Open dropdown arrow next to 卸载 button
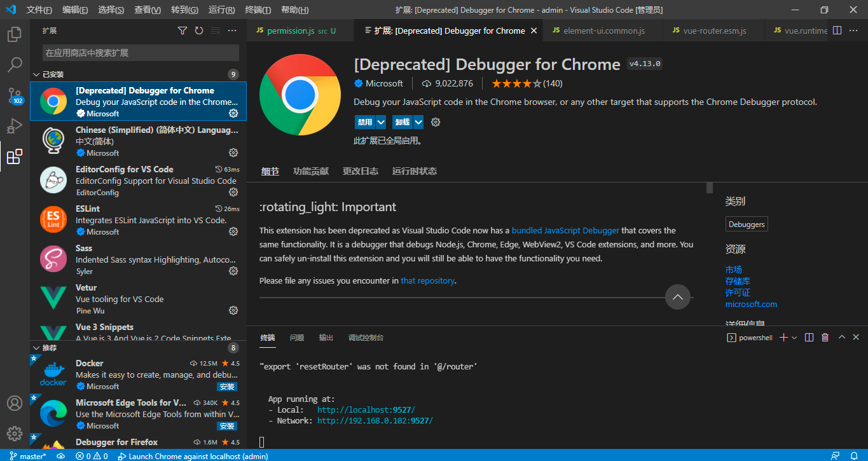 click(418, 122)
